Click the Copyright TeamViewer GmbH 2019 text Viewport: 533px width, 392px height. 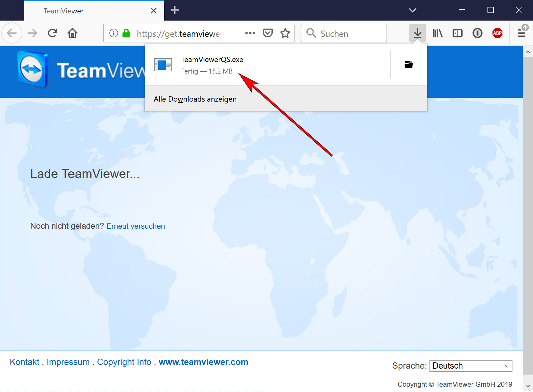[x=455, y=385]
